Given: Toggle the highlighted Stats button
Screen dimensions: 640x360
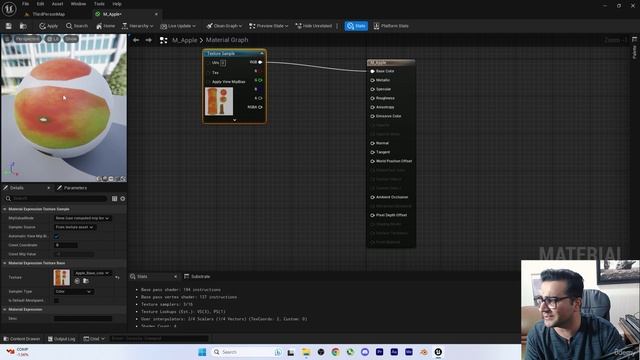Looking at the screenshot, I should 356,26.
